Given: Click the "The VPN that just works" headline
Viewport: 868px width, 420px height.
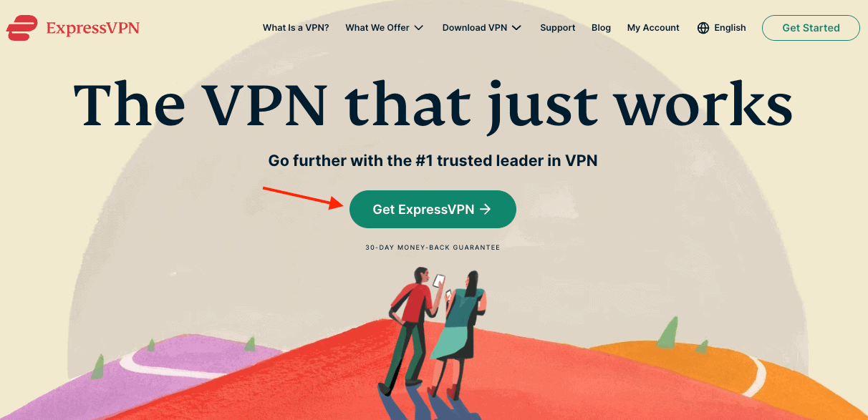Looking at the screenshot, I should coord(433,104).
